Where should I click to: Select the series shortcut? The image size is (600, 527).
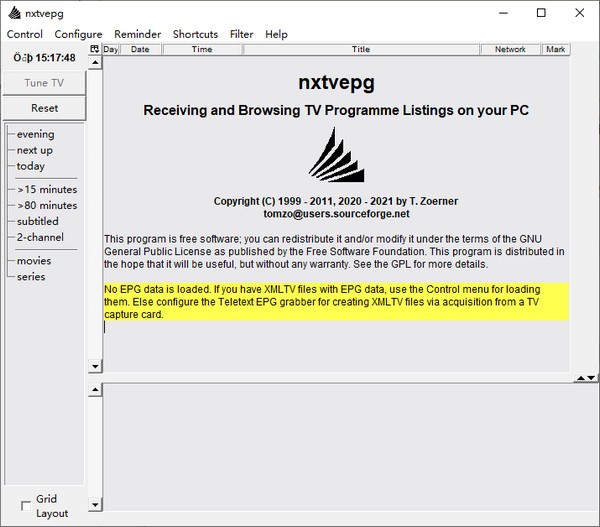pyautogui.click(x=31, y=277)
